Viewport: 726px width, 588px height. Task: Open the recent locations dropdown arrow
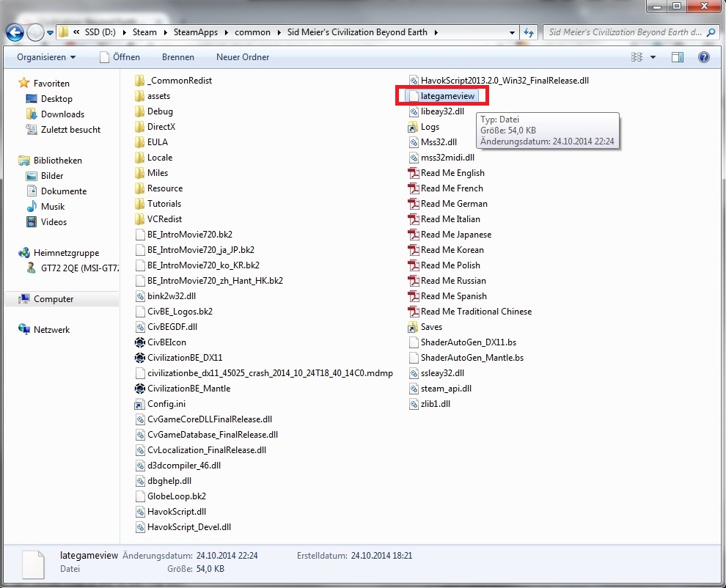coord(50,33)
